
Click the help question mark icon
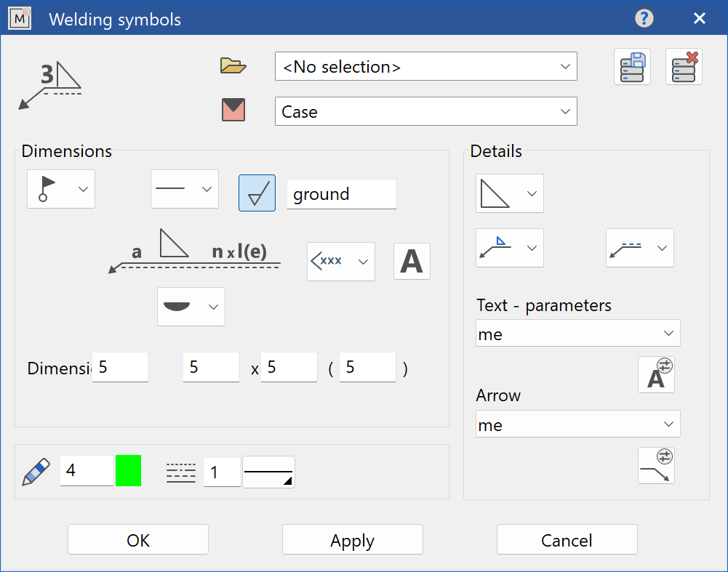644,19
